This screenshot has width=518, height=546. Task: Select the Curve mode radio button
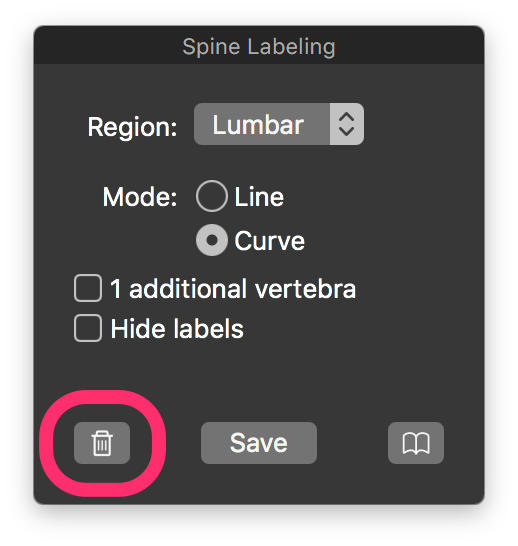(212, 240)
